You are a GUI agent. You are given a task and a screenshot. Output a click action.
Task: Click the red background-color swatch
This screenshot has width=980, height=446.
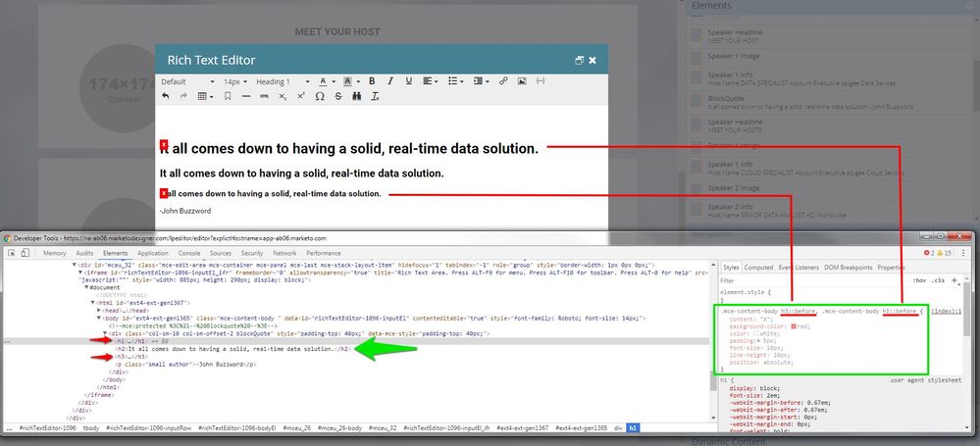pyautogui.click(x=794, y=326)
